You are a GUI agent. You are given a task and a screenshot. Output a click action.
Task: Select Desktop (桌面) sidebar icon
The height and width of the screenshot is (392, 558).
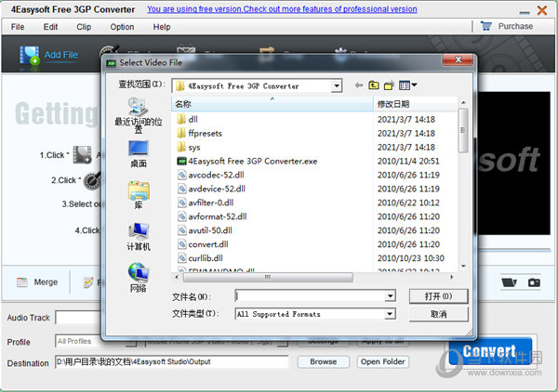tap(138, 149)
